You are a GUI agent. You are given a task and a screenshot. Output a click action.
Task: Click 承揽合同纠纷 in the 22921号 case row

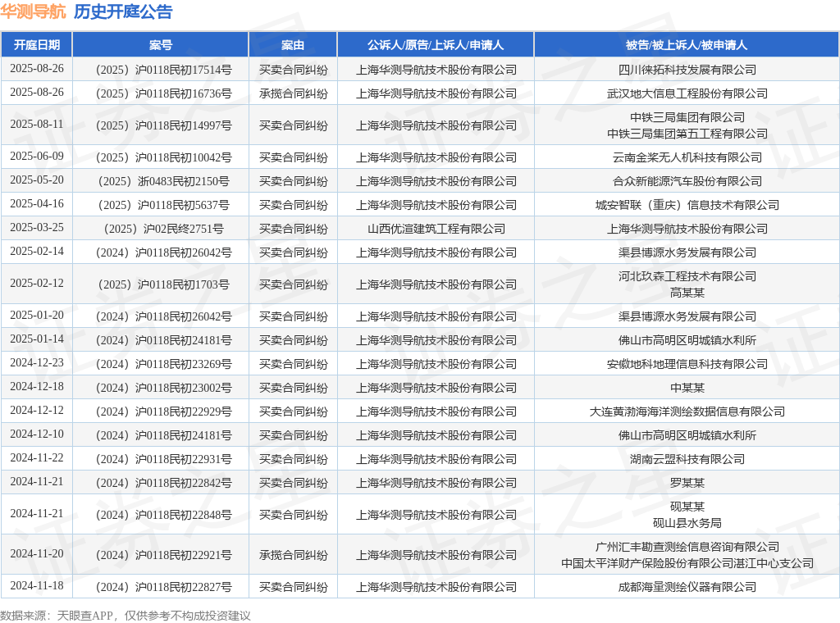click(x=293, y=556)
